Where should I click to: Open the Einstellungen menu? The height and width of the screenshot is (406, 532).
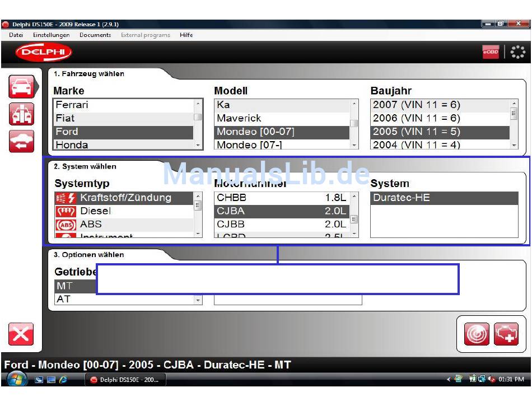(52, 35)
